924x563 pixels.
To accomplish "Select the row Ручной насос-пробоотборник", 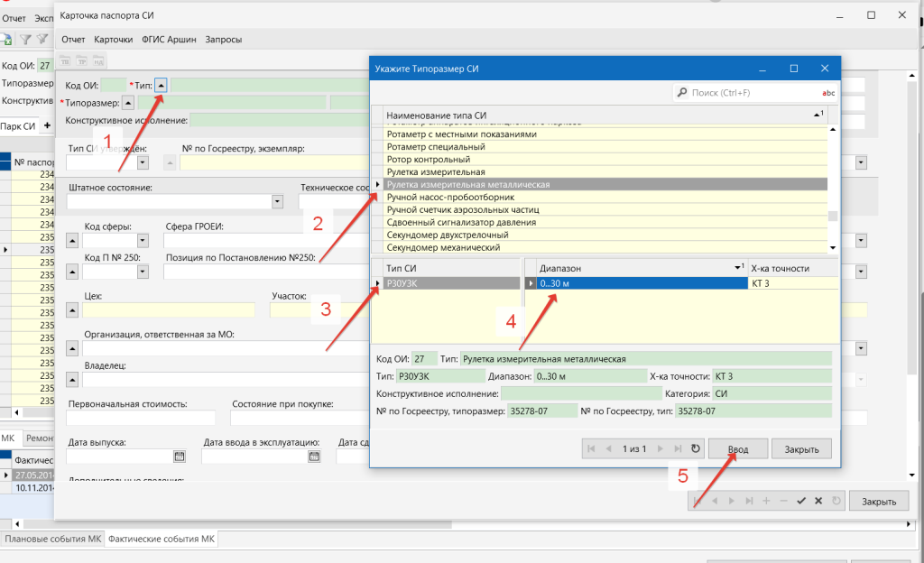I will (605, 198).
